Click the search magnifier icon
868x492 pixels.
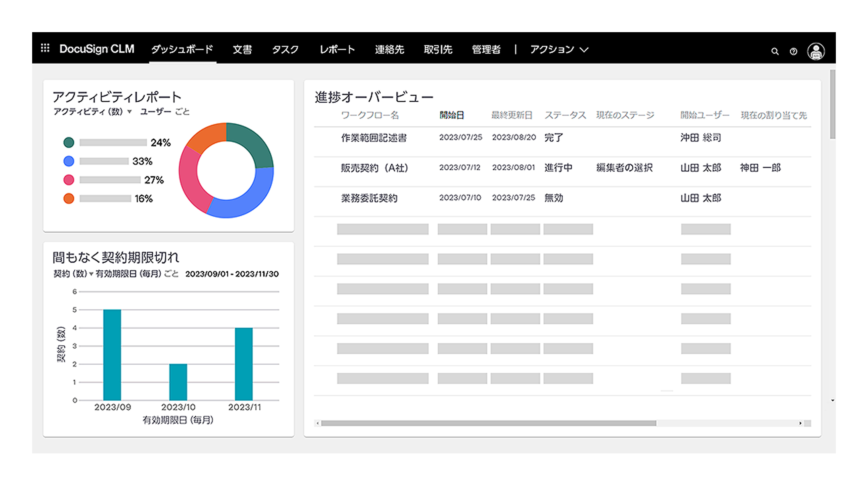(775, 51)
